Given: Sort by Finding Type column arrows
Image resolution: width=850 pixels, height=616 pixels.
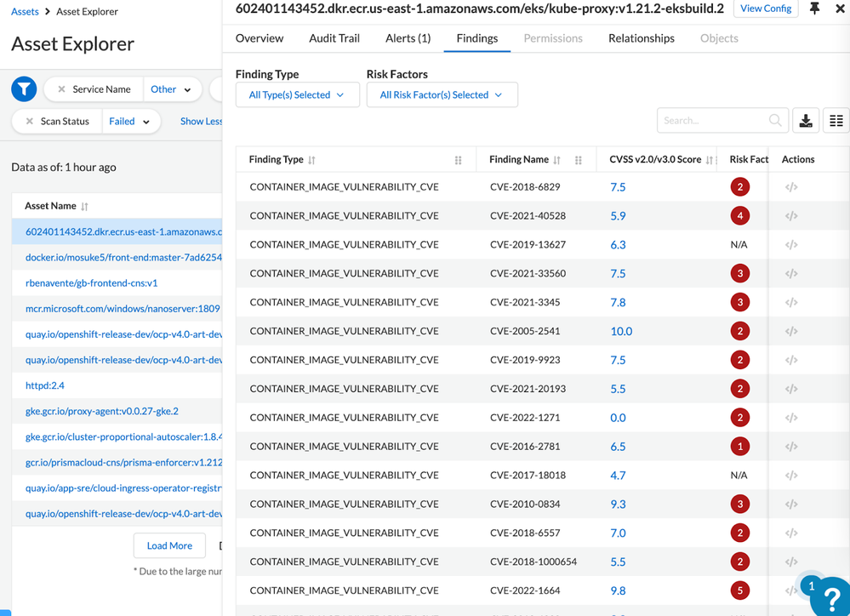Looking at the screenshot, I should pyautogui.click(x=311, y=160).
